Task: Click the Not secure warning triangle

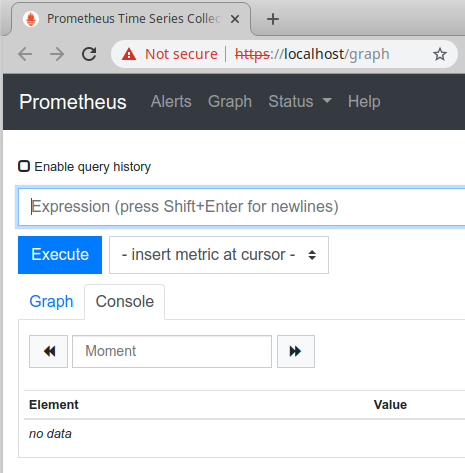Action: point(129,54)
